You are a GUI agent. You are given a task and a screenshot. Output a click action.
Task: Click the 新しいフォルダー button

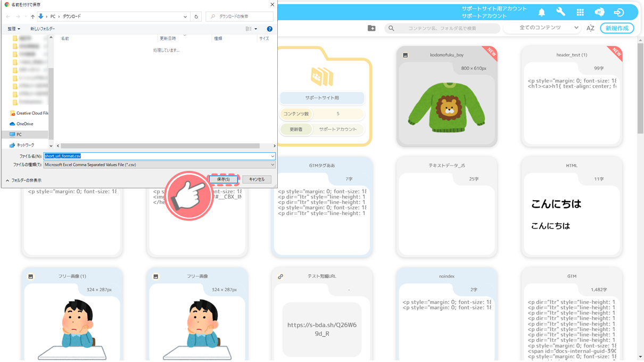pos(43,29)
